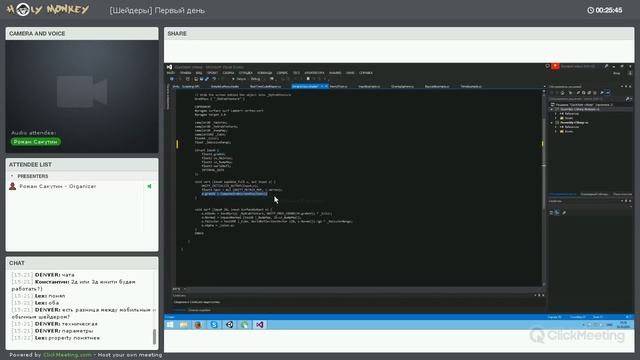Click the presenter speaker icon in attendee list
Viewport: 640px width, 360px height.
pyautogui.click(x=149, y=186)
